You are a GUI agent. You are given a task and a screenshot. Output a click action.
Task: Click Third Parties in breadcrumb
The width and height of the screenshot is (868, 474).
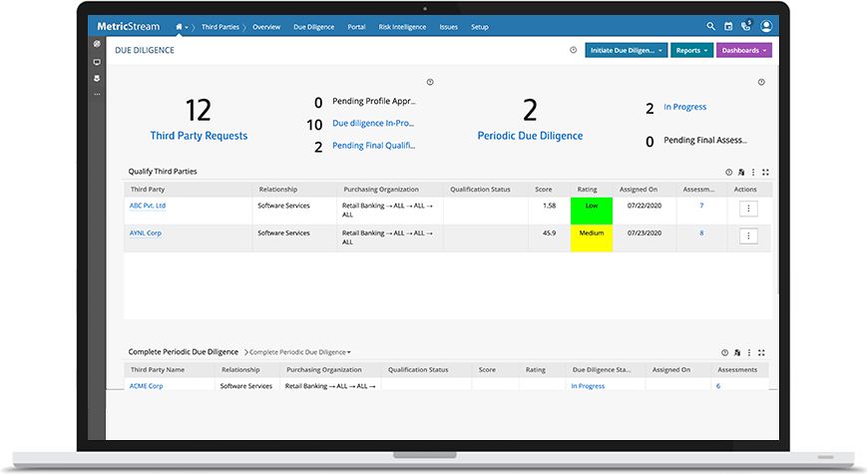pos(219,27)
